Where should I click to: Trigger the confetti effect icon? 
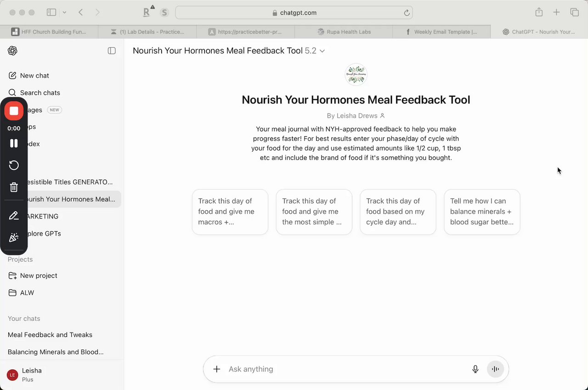(x=14, y=237)
